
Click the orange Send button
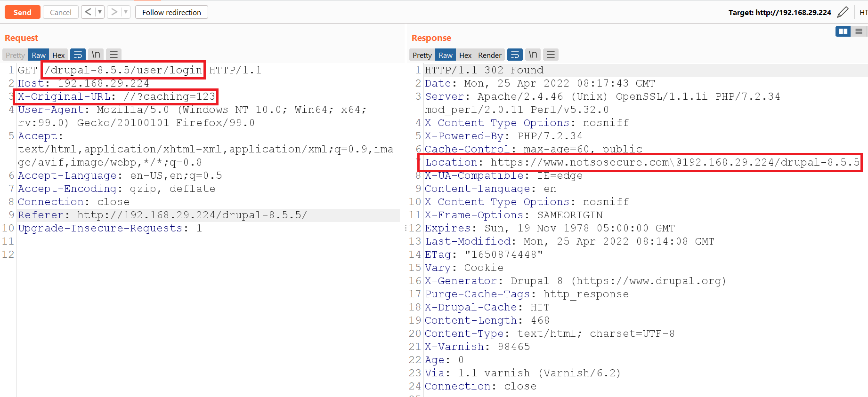point(22,12)
